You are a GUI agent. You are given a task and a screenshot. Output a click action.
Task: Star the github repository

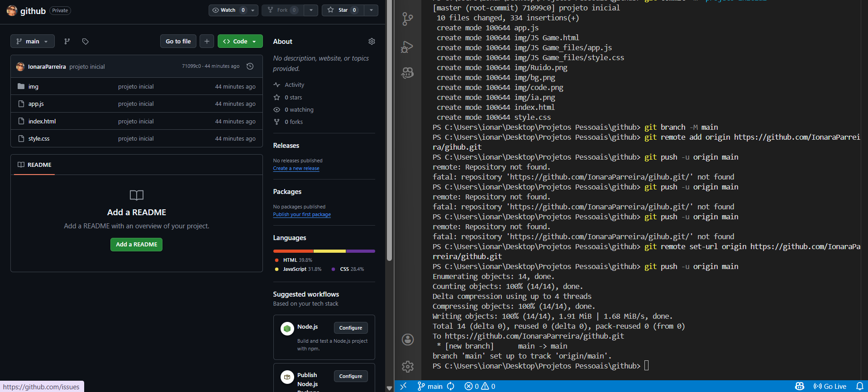[343, 10]
